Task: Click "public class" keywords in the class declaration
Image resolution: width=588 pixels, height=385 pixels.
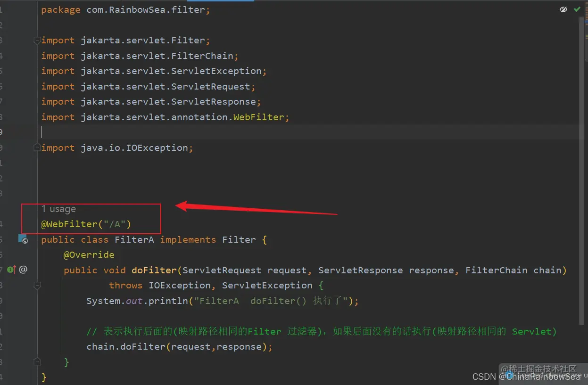Action: (75, 239)
